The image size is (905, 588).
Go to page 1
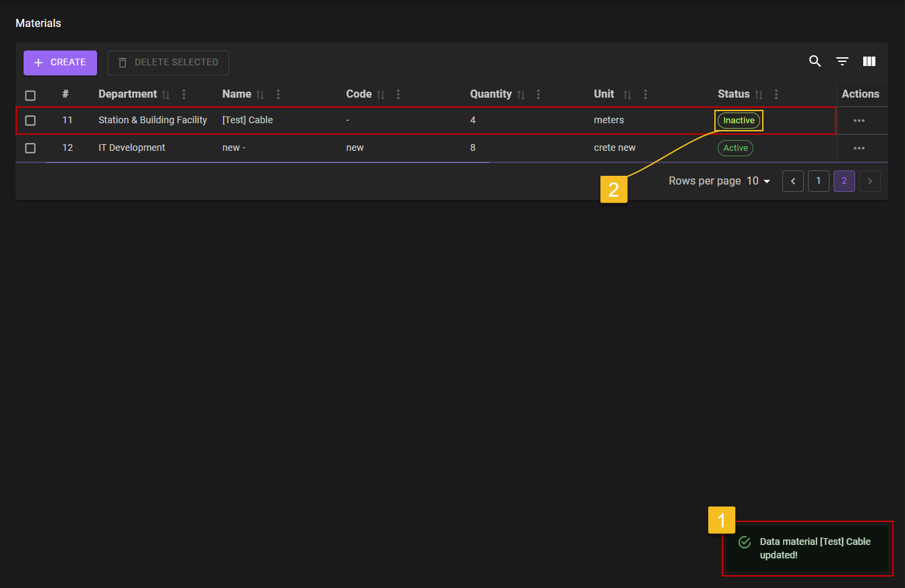[818, 181]
